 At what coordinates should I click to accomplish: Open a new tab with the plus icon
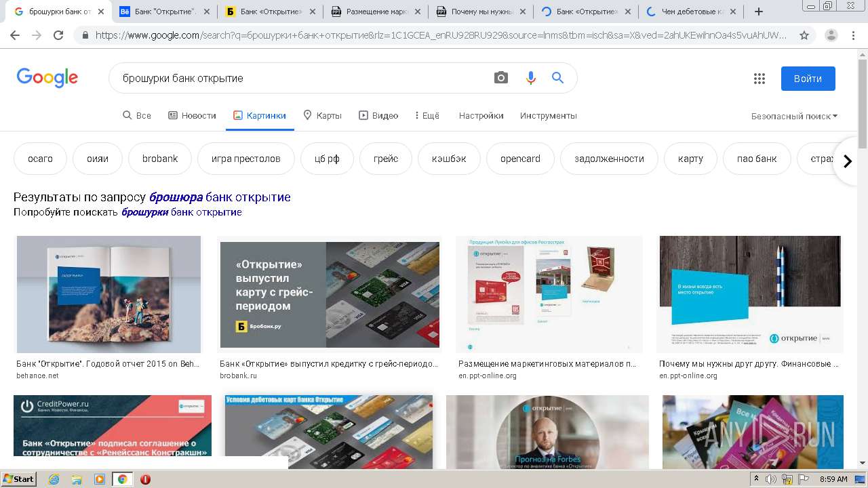tap(759, 12)
